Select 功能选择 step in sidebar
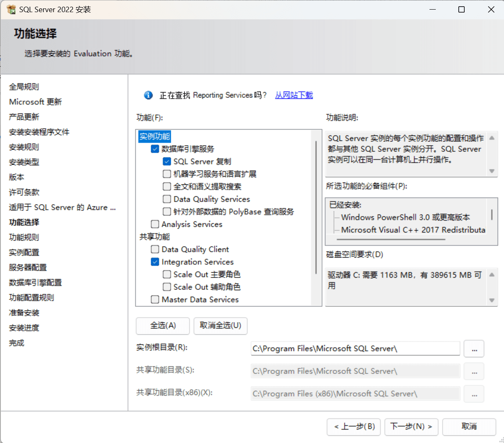Image resolution: width=504 pixels, height=443 pixels. point(24,223)
